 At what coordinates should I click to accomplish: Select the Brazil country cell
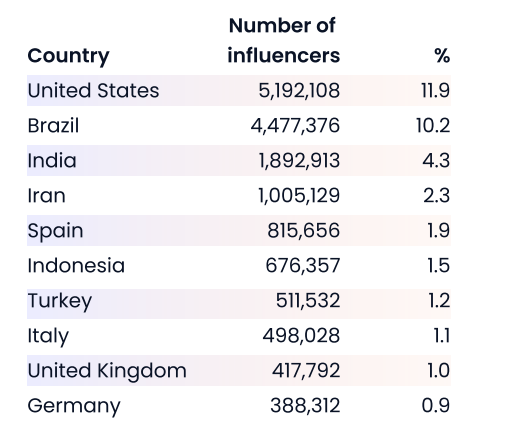tap(53, 126)
